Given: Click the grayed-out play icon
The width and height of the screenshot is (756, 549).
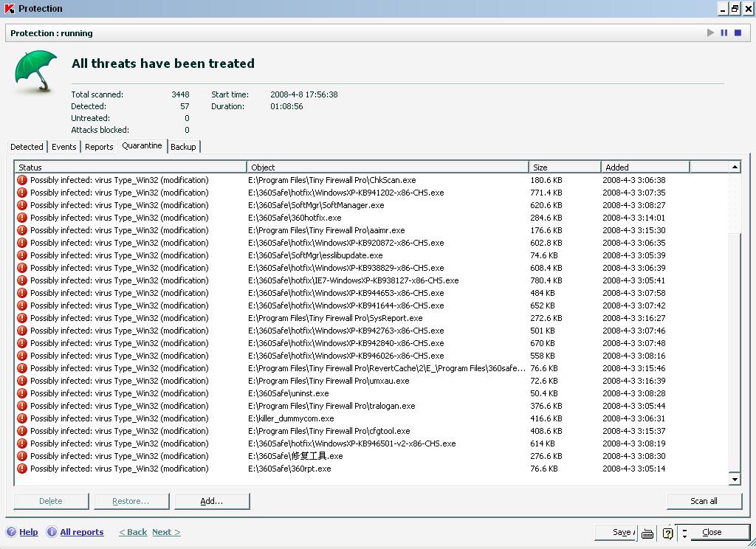Looking at the screenshot, I should pyautogui.click(x=710, y=33).
